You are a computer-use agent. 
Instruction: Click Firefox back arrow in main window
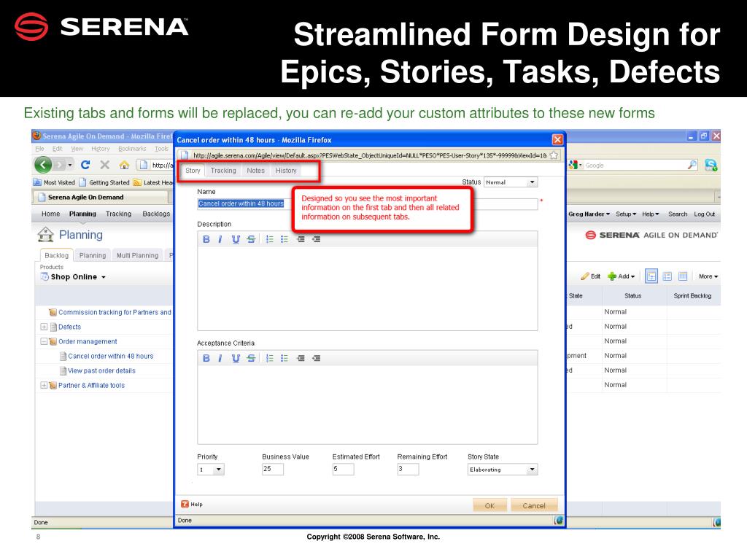[x=43, y=165]
